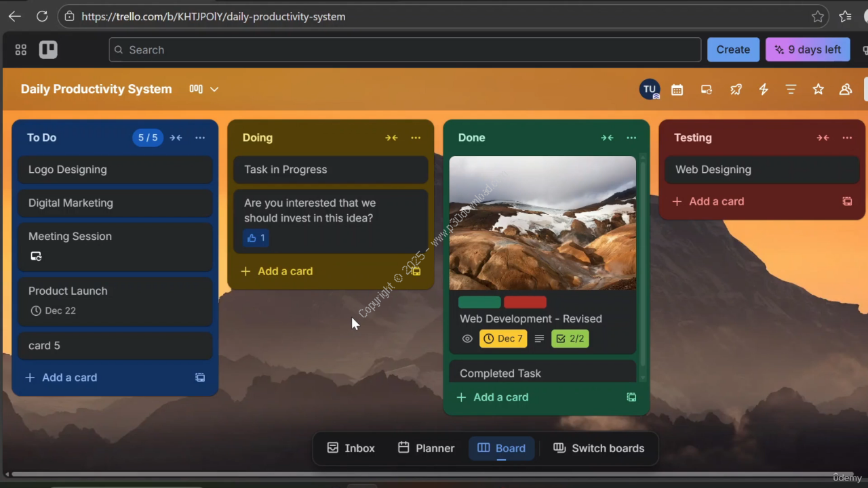This screenshot has height=488, width=868.
Task: Open the Power-Ups rocket icon
Action: [x=736, y=89]
